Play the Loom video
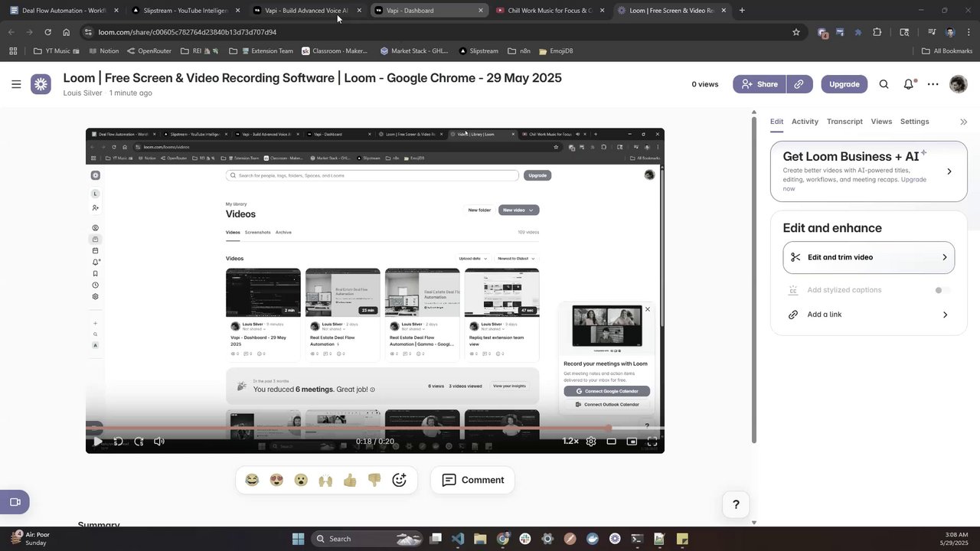Screen dimensions: 980x551 pos(97,442)
